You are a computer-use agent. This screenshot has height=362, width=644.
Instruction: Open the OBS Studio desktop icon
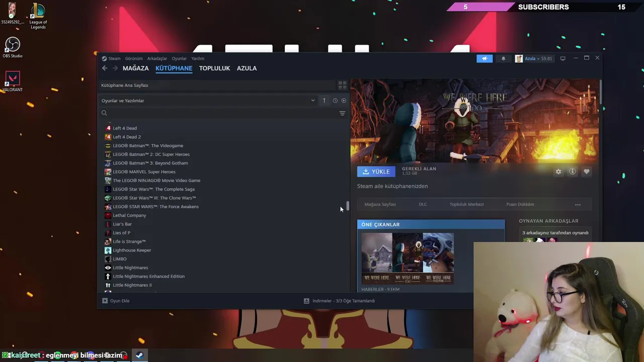[x=13, y=47]
